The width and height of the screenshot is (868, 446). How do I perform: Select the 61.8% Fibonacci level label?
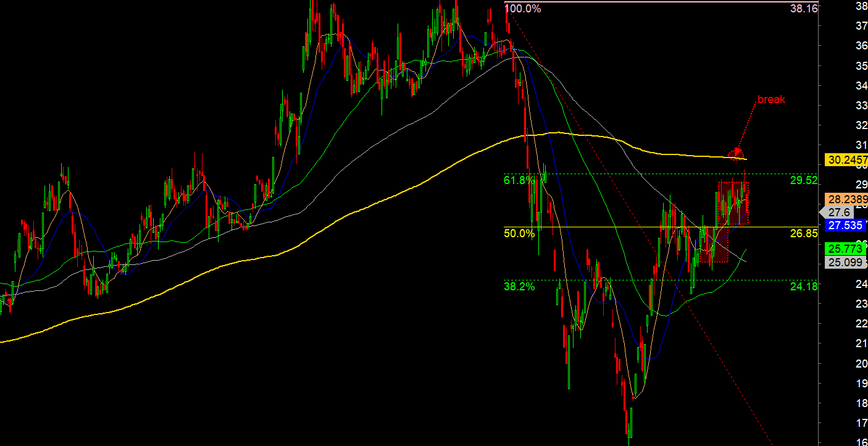tap(519, 180)
